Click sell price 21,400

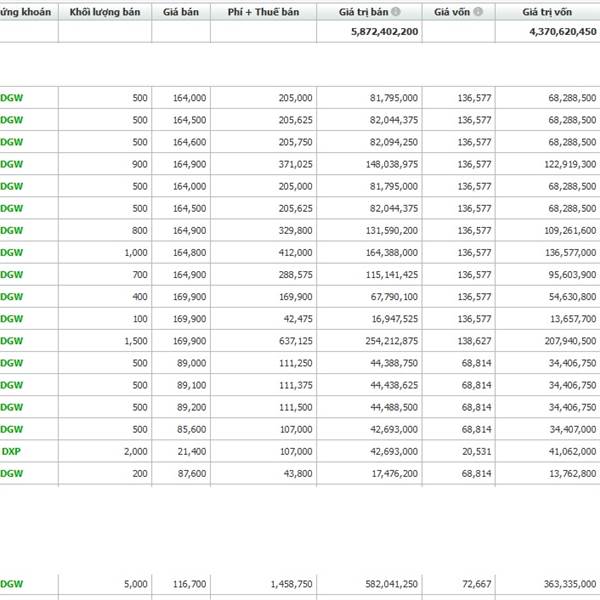(x=192, y=452)
